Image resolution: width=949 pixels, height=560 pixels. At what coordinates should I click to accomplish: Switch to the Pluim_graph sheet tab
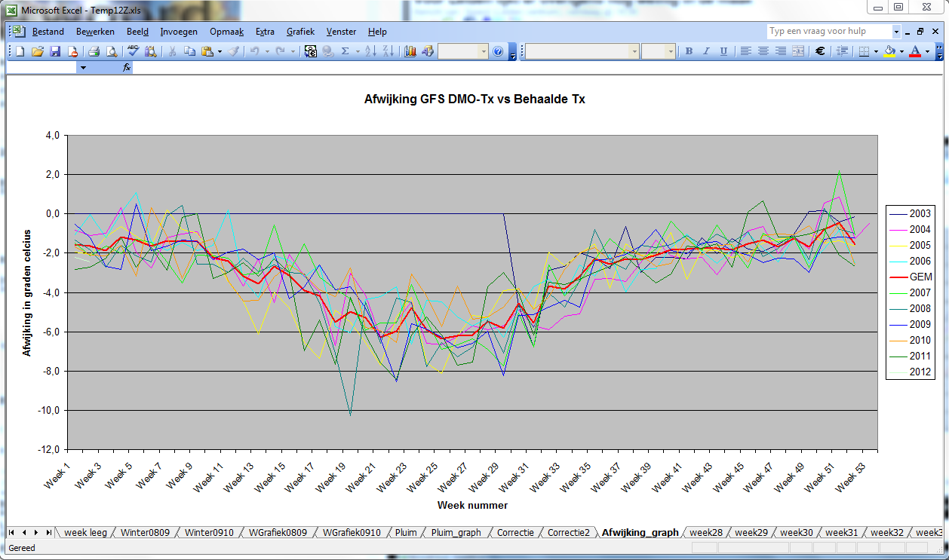[x=456, y=532]
